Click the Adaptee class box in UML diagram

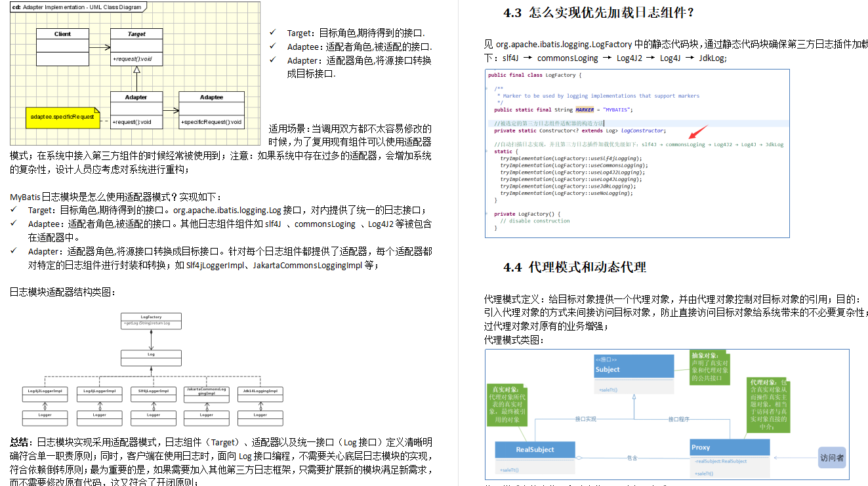coord(211,110)
